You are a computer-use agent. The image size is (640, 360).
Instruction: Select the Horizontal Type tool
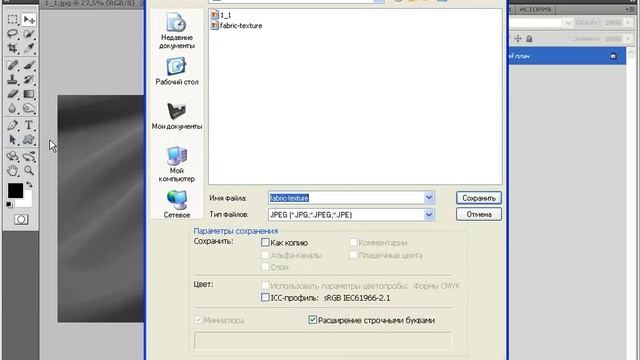point(29,125)
